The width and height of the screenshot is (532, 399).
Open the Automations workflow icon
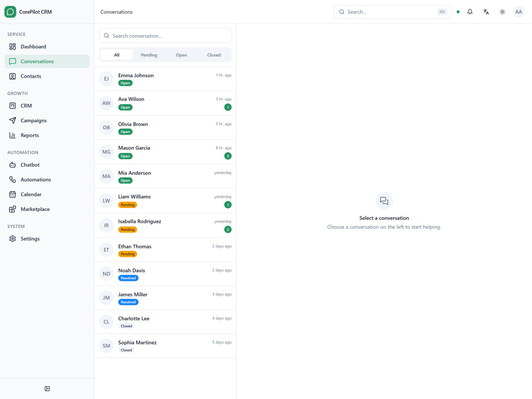coord(13,179)
